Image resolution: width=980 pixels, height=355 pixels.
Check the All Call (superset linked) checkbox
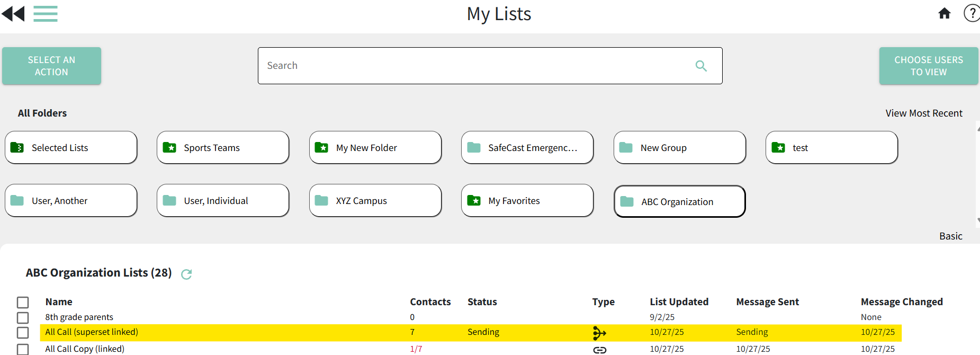[23, 332]
